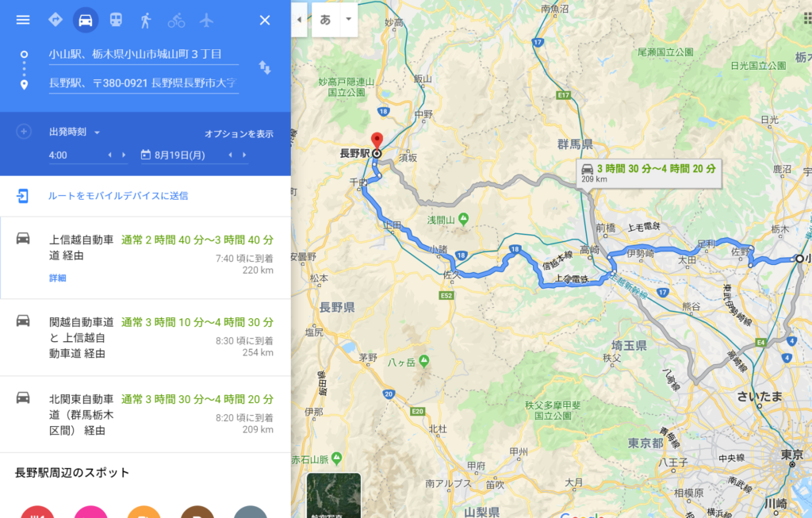The image size is (812, 518).
Task: Advance the 8月19日 date to next day
Action: [x=244, y=155]
